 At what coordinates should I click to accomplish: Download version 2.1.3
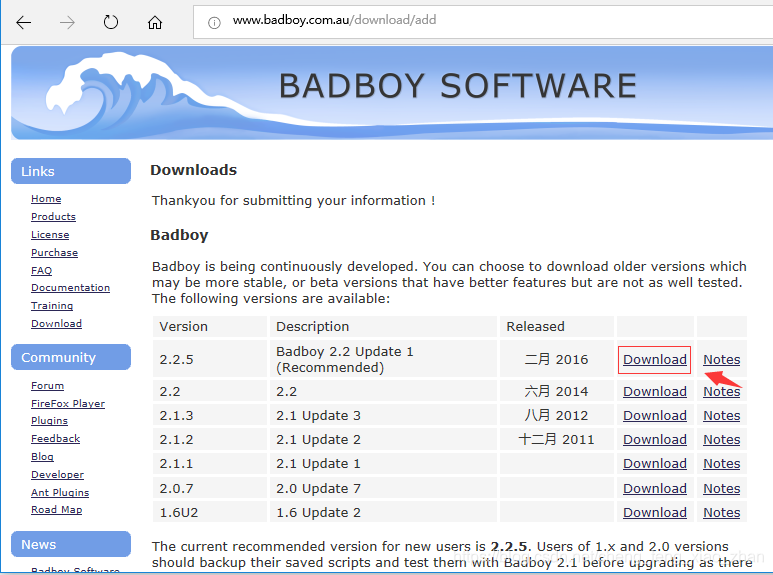pos(655,416)
